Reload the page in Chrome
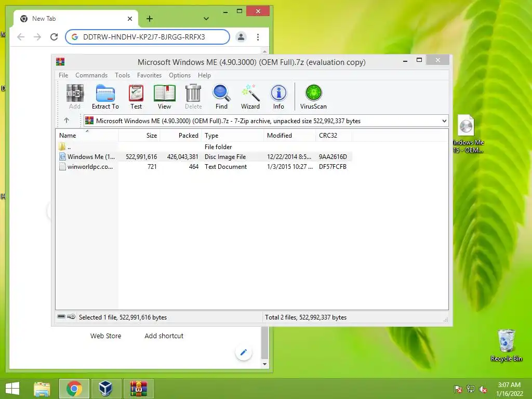The image size is (532, 399). tap(54, 37)
